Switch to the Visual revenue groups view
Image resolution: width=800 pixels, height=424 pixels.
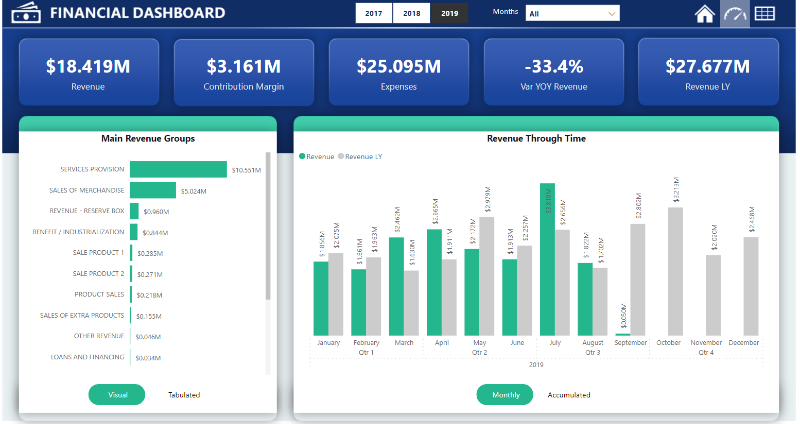pyautogui.click(x=117, y=395)
